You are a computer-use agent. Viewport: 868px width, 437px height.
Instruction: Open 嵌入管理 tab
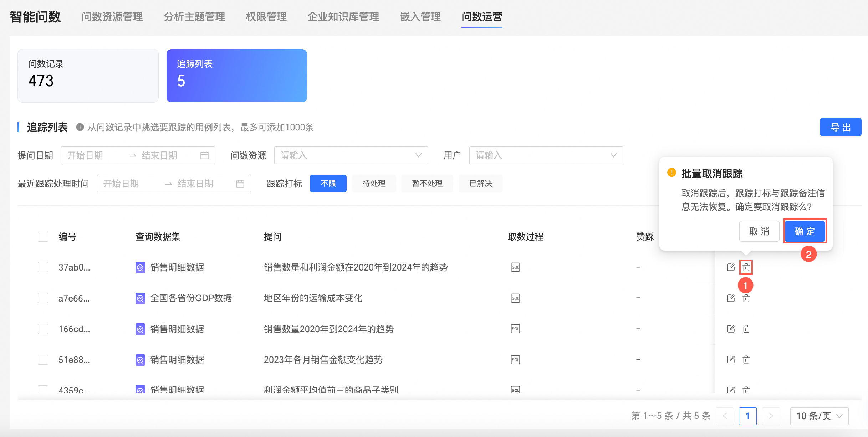pyautogui.click(x=420, y=17)
